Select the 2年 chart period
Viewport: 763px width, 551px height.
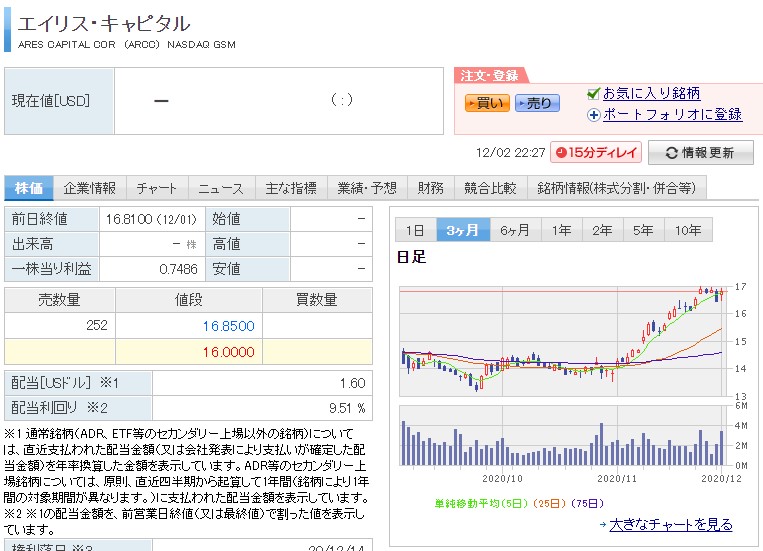pyautogui.click(x=602, y=230)
